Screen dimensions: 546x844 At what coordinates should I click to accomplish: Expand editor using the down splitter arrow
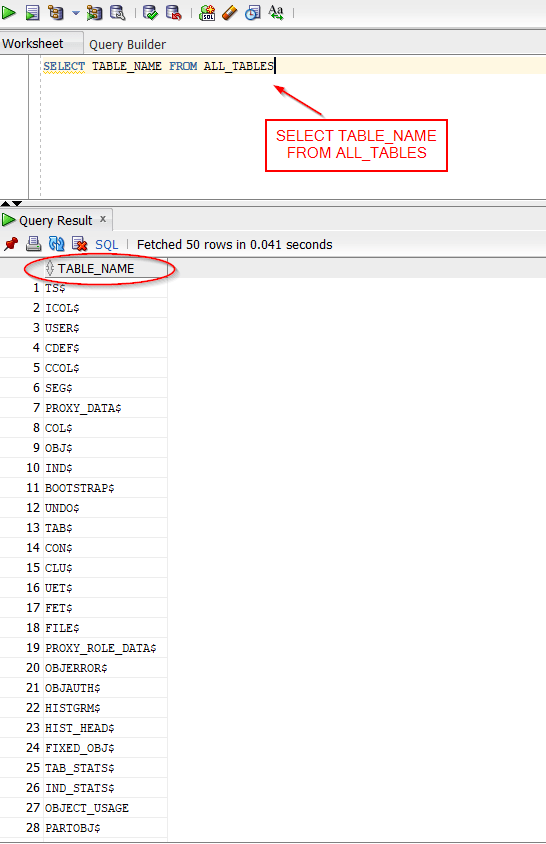(x=17, y=203)
